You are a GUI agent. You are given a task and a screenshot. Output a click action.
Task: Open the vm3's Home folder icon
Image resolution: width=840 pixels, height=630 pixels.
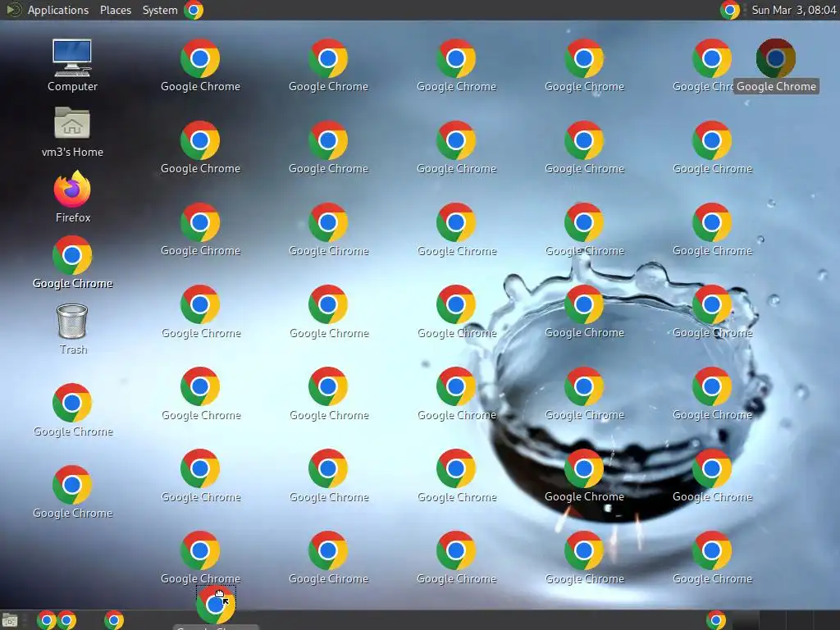click(72, 132)
